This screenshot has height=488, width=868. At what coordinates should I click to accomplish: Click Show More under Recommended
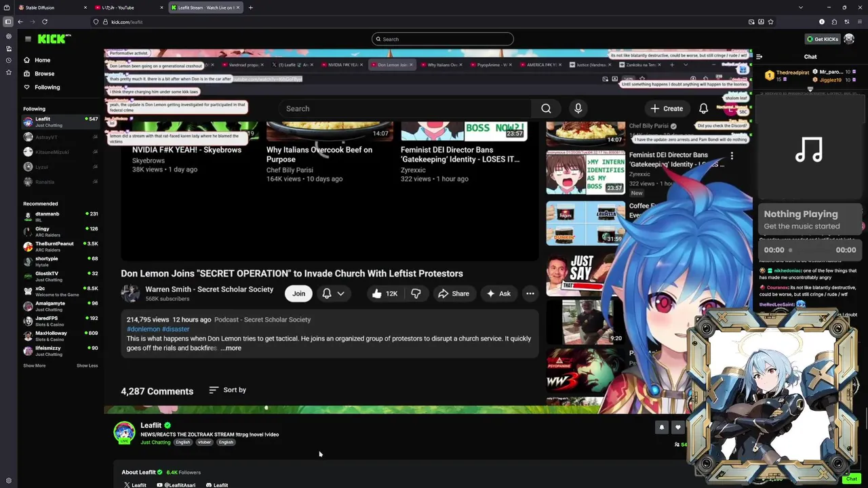point(35,365)
